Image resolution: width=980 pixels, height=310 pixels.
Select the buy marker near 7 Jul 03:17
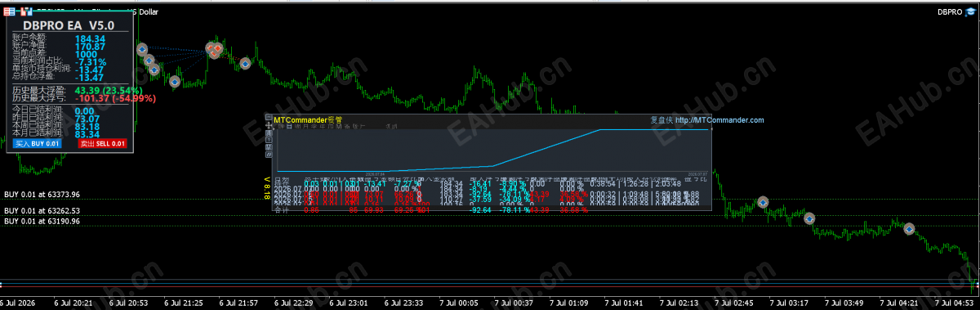[809, 218]
